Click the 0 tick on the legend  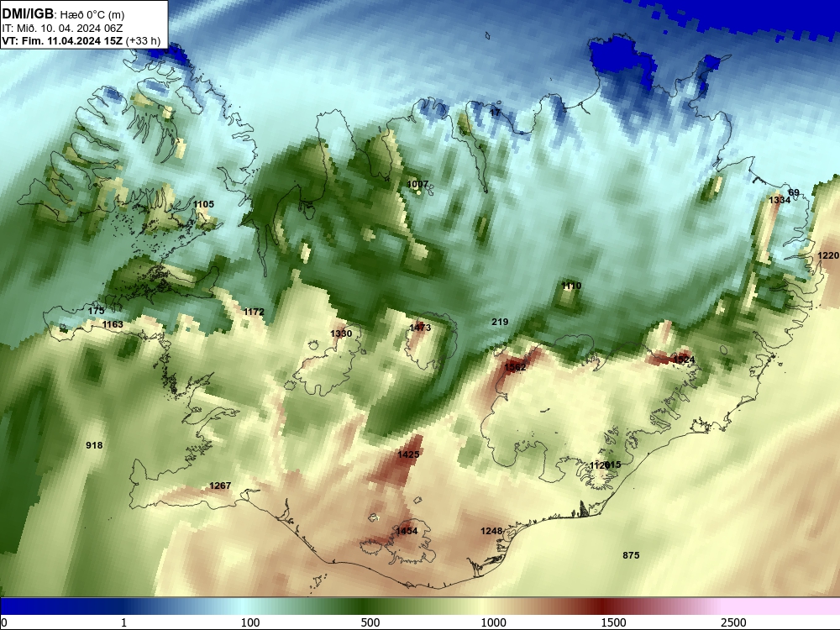click(x=4, y=622)
